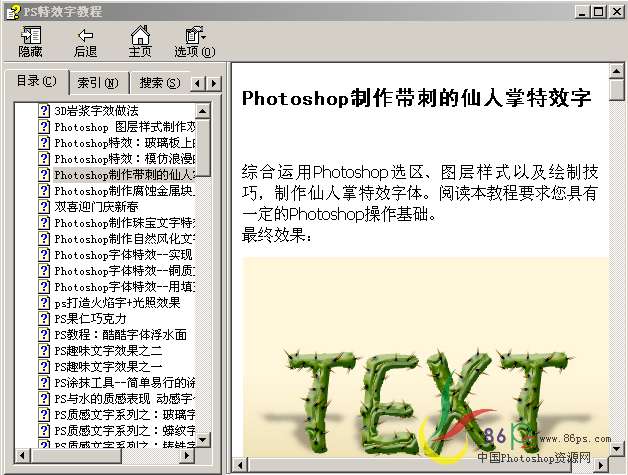Screen dimensions: 628x475
Task: Click the cactus TEXT effect image
Action: pos(425,356)
